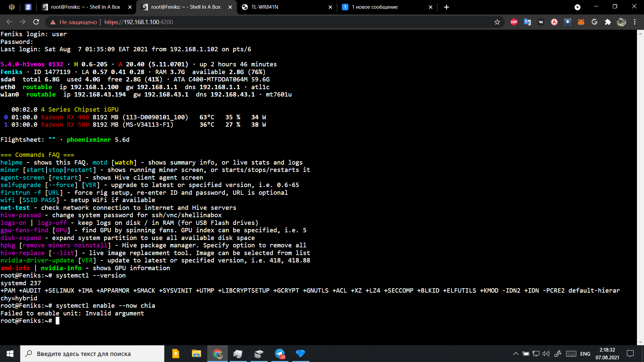Click the Windows taskbar search box

tap(92, 354)
